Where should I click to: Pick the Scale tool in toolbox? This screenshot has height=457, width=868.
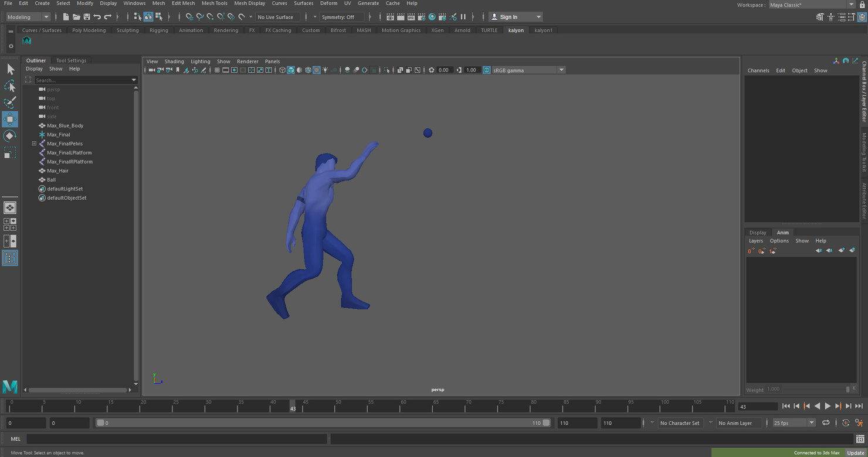(x=10, y=153)
